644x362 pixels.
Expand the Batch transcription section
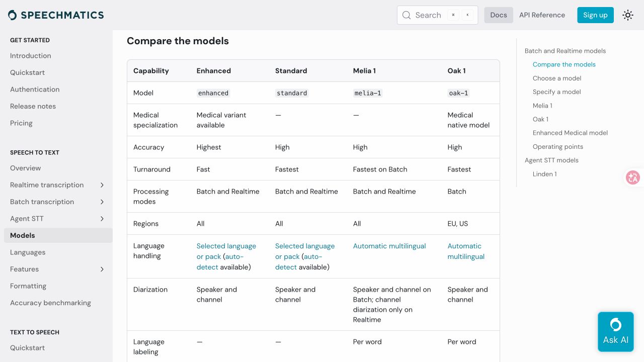click(102, 202)
